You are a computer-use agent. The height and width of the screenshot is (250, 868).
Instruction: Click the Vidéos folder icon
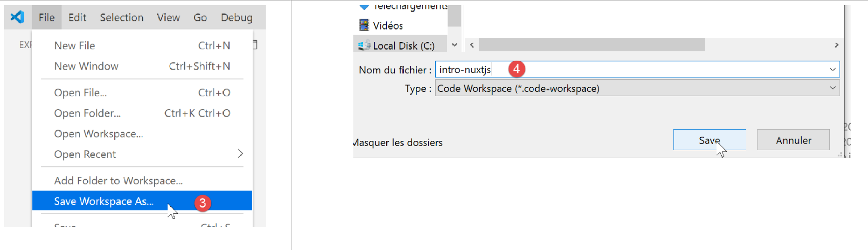364,25
